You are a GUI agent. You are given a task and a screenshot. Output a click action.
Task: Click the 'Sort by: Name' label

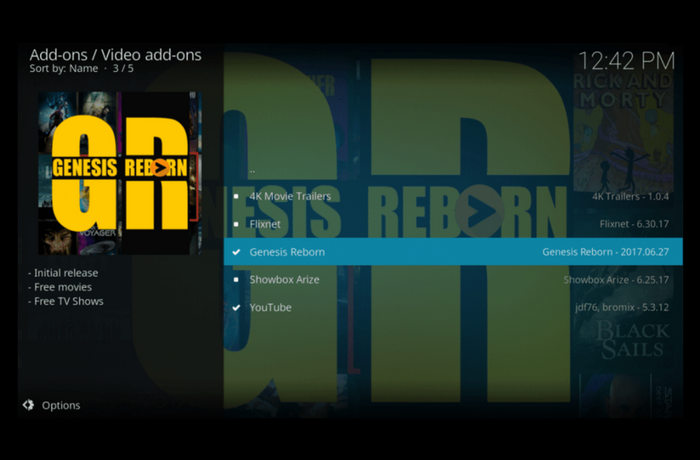point(64,68)
